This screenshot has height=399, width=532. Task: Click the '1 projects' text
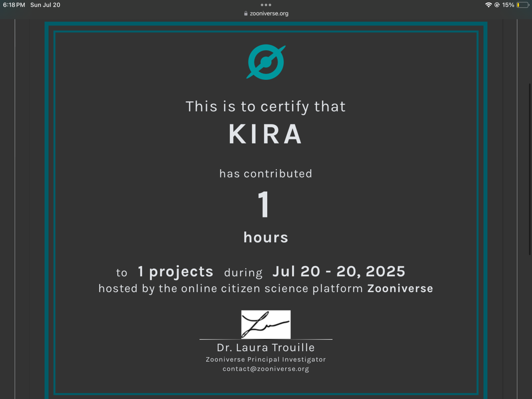[175, 272]
